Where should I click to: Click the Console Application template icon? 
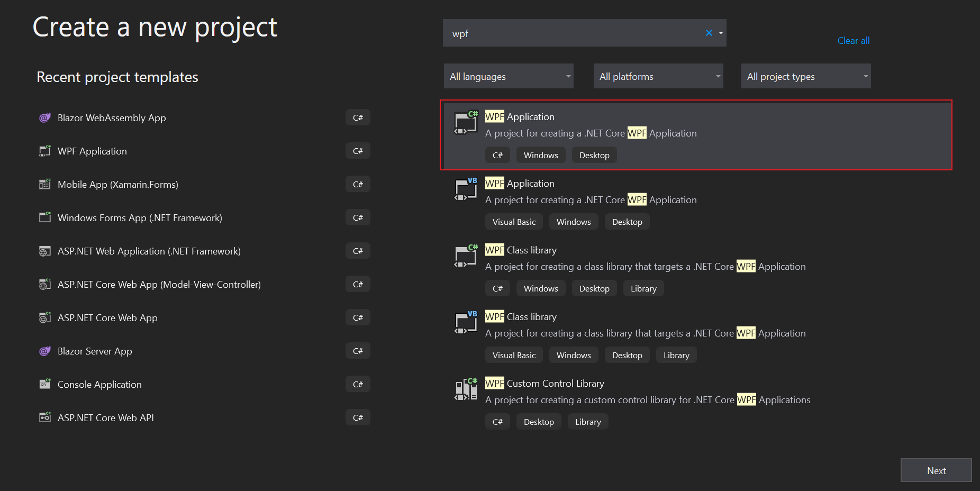(x=45, y=384)
